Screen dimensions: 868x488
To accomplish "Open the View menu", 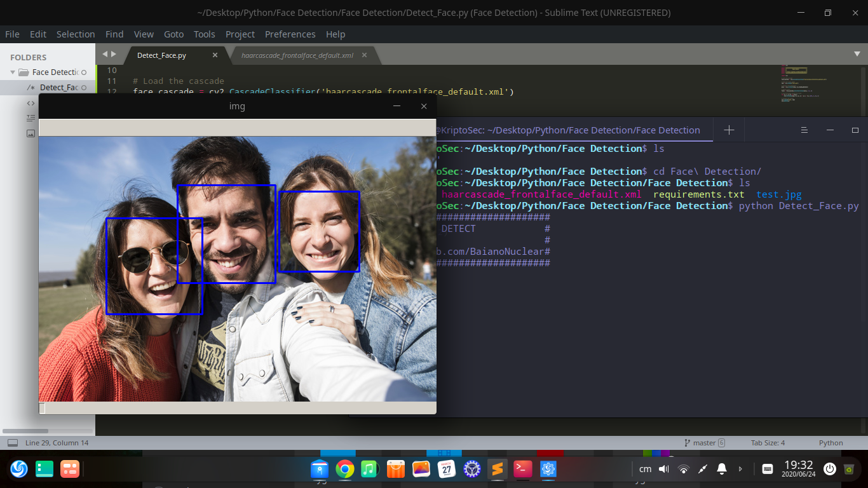I will tap(144, 34).
